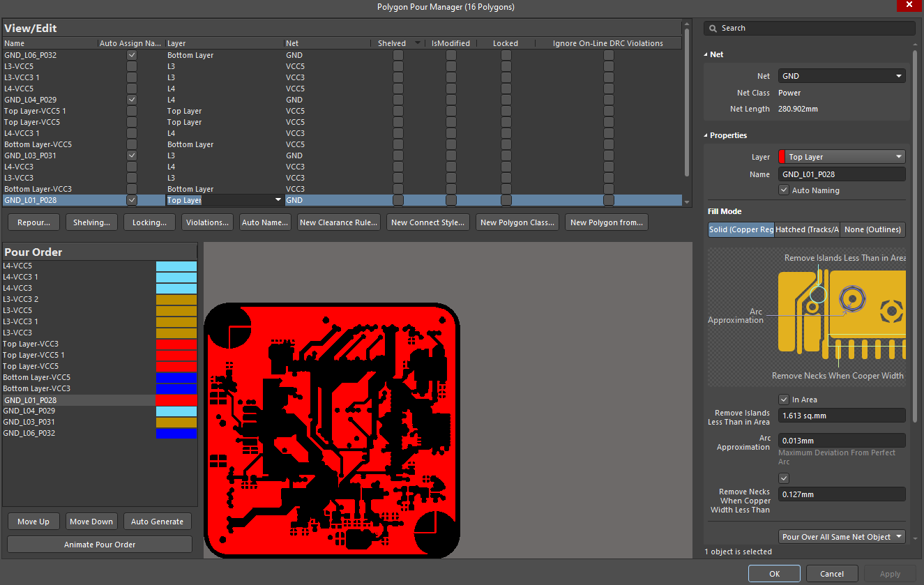Click the blue color swatch beside GND_L06_P032

click(176, 433)
